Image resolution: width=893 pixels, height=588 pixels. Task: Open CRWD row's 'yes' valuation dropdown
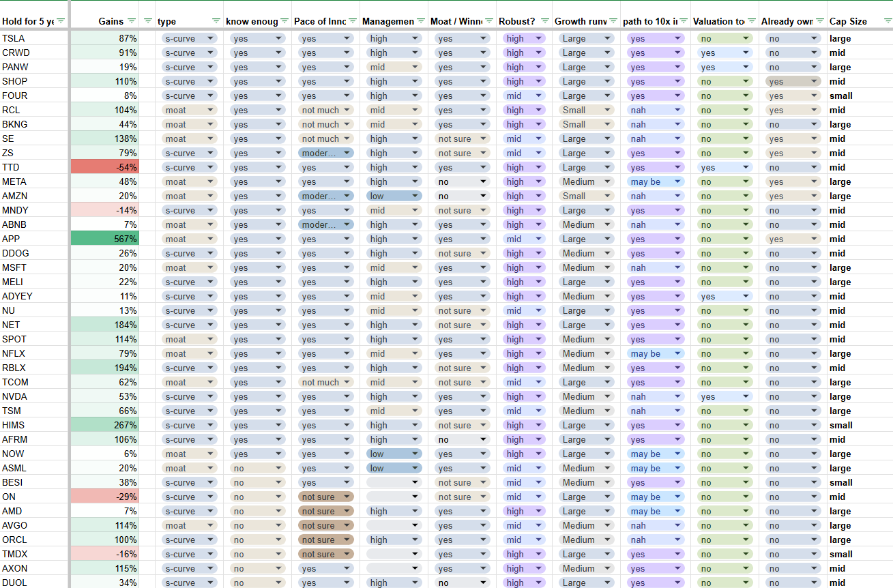(x=724, y=53)
